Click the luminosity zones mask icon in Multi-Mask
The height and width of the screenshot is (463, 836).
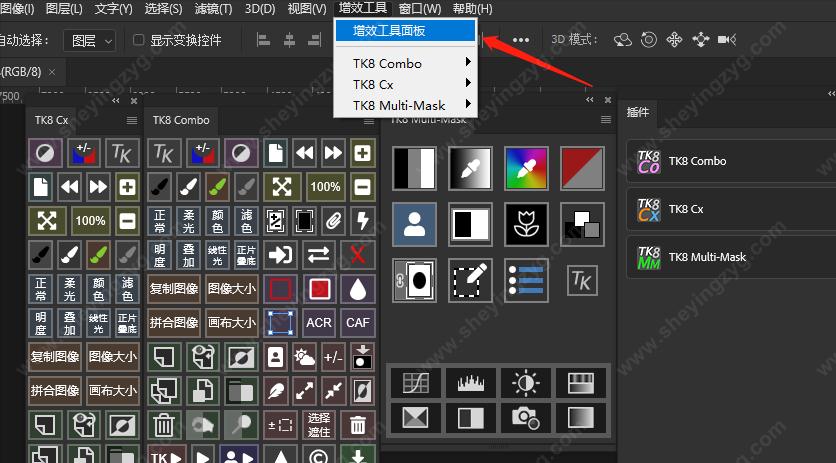[x=414, y=168]
